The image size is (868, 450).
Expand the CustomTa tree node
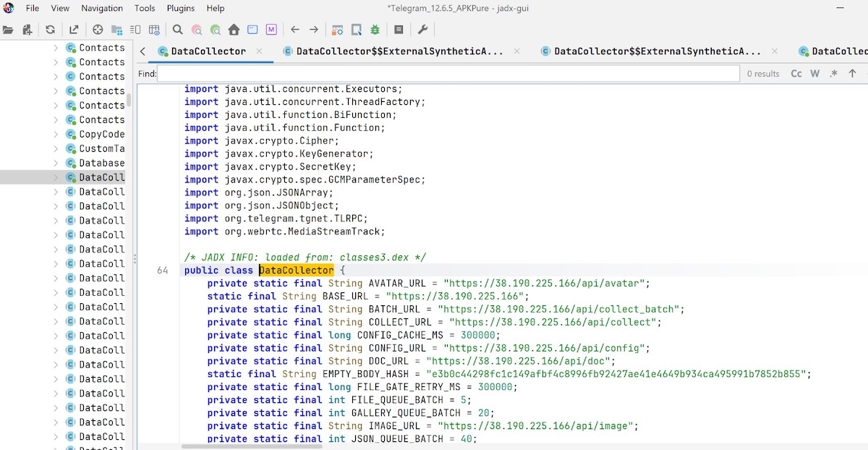coord(56,148)
